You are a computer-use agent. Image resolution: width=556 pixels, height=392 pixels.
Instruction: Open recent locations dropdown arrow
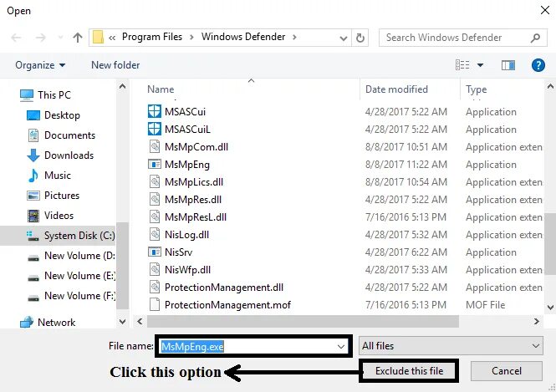[x=60, y=38]
